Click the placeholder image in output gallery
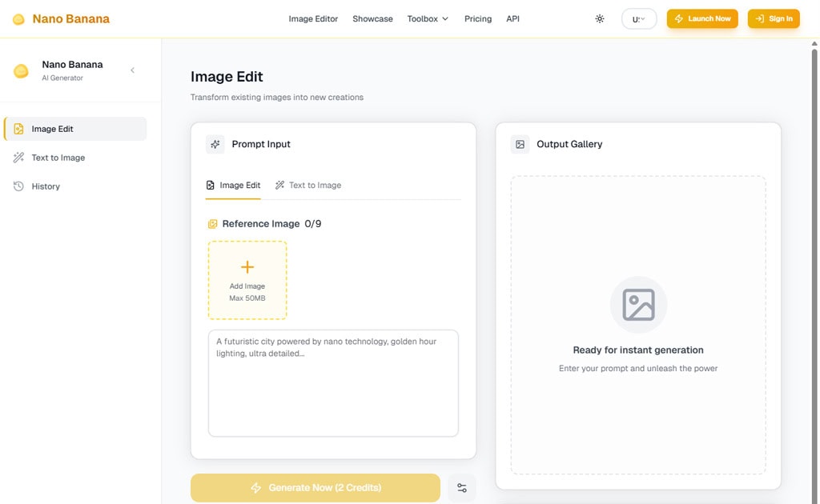 point(638,305)
